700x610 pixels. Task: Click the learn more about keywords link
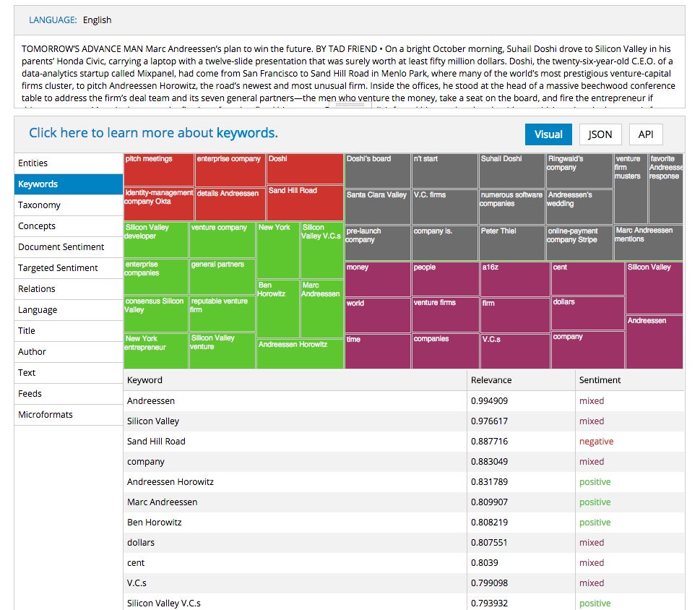pos(153,133)
